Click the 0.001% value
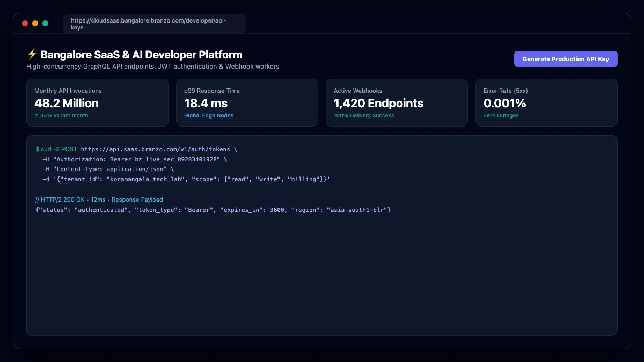 505,103
